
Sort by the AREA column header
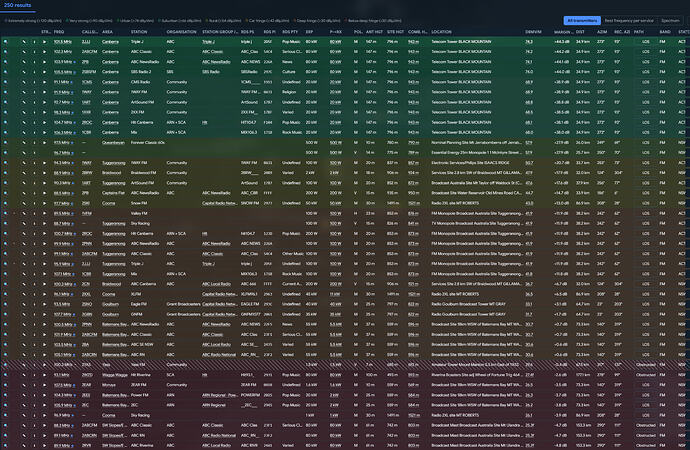107,32
